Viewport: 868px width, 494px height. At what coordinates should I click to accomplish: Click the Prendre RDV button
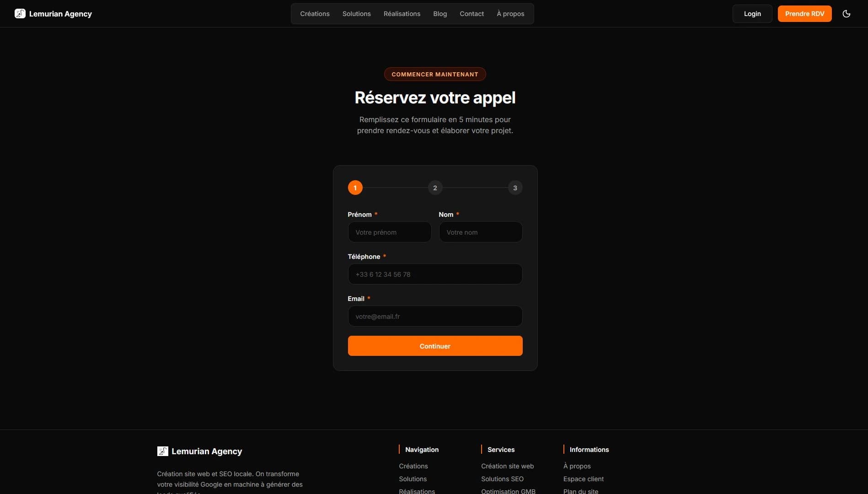[804, 14]
